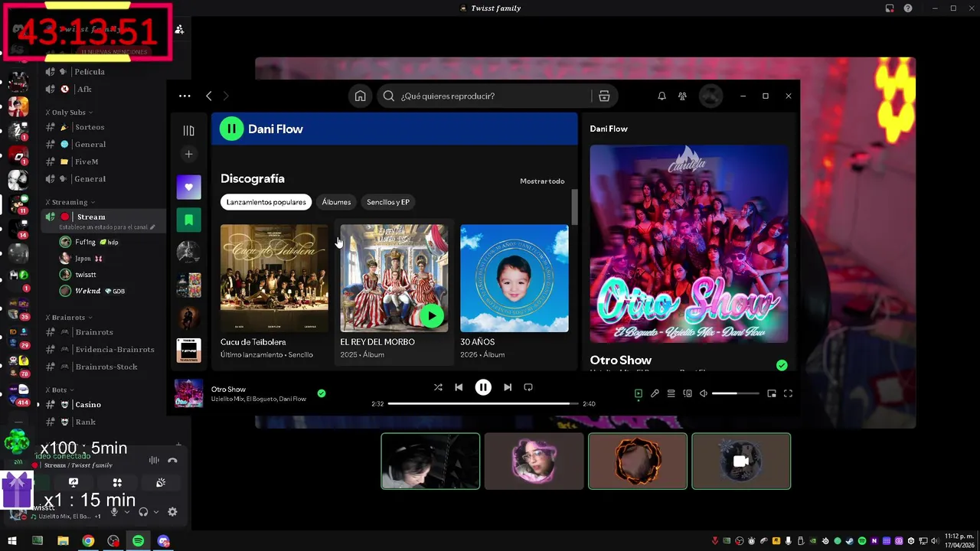Toggle saved checkmark beside Otro Show in player bar
The image size is (980, 551).
(322, 393)
